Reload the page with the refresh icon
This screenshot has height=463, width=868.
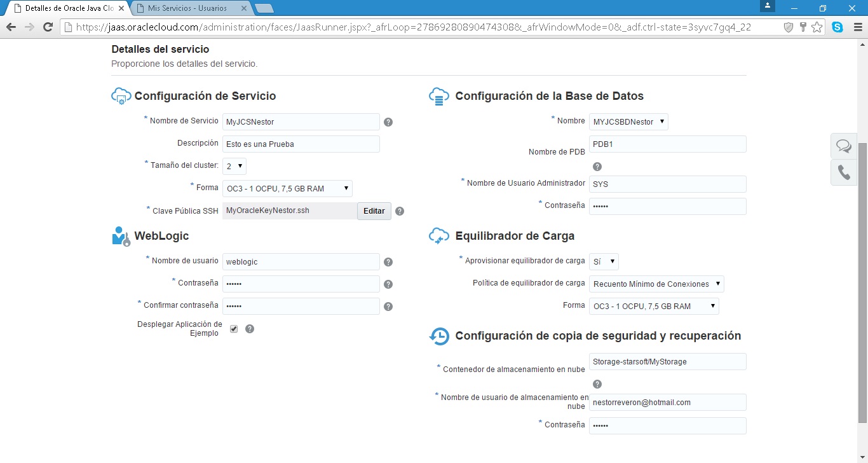48,27
